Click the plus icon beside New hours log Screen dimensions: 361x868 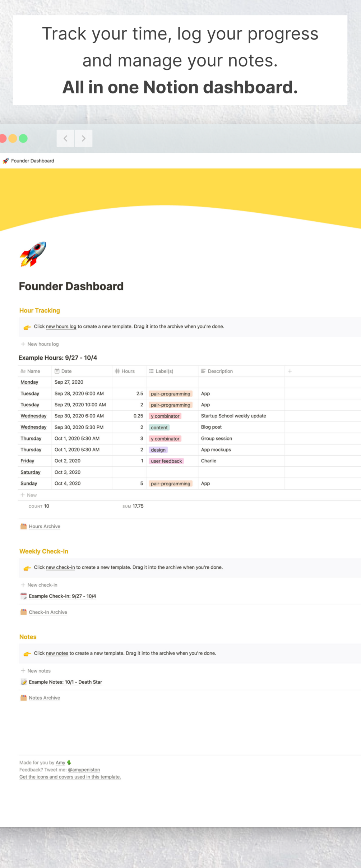pos(23,344)
